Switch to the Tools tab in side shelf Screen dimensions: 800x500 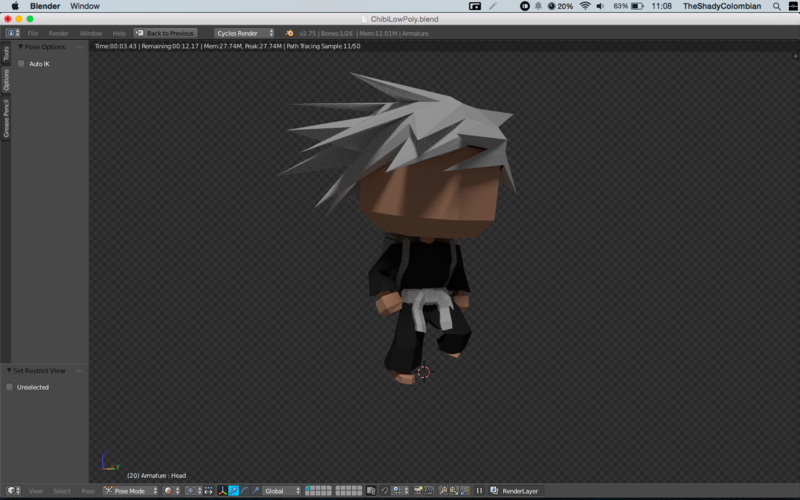point(6,53)
